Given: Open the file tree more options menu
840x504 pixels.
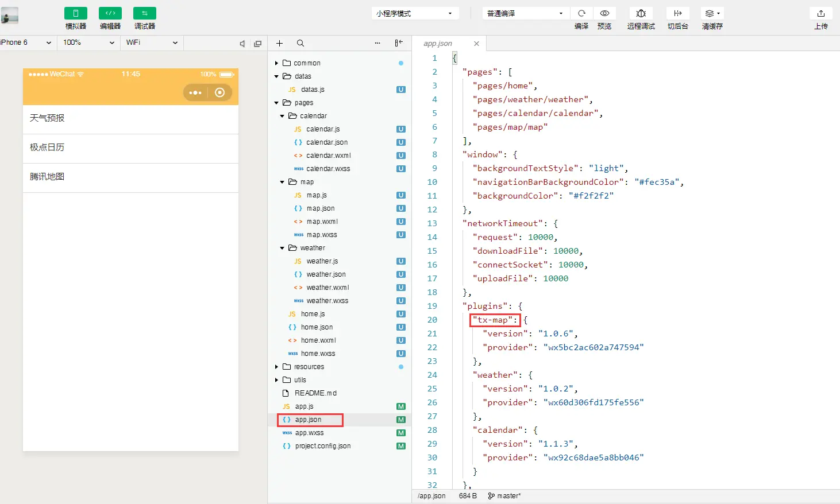Looking at the screenshot, I should click(x=377, y=43).
